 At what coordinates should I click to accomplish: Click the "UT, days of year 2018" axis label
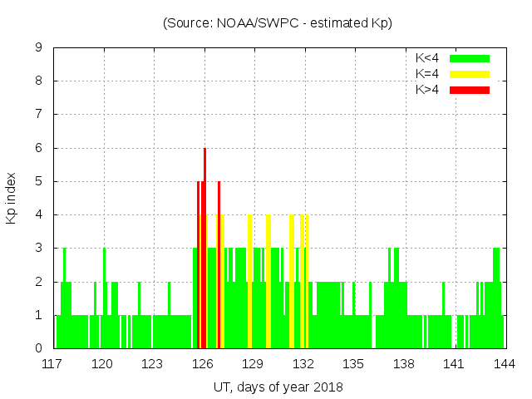click(277, 387)
